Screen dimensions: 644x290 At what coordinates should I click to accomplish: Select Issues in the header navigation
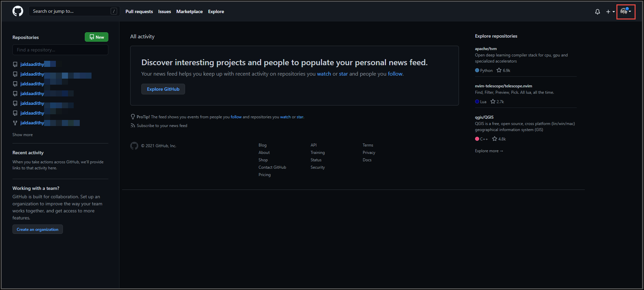click(165, 11)
